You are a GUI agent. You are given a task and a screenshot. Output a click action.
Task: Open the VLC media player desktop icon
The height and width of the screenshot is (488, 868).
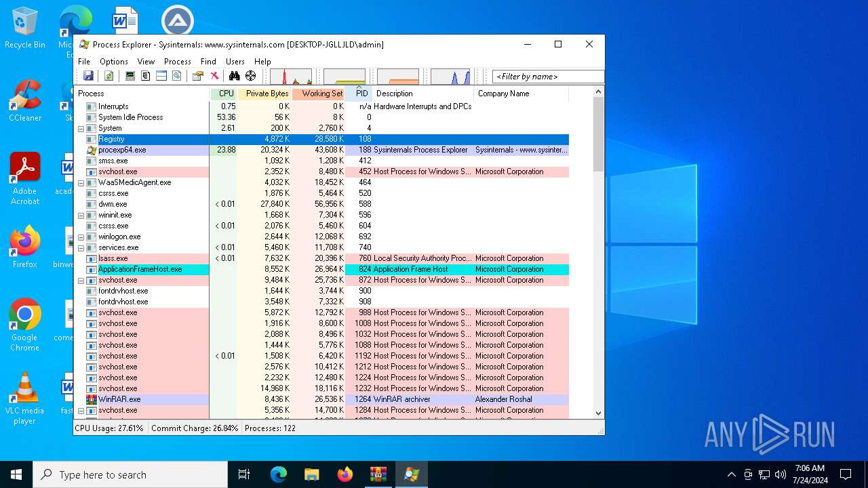25,399
